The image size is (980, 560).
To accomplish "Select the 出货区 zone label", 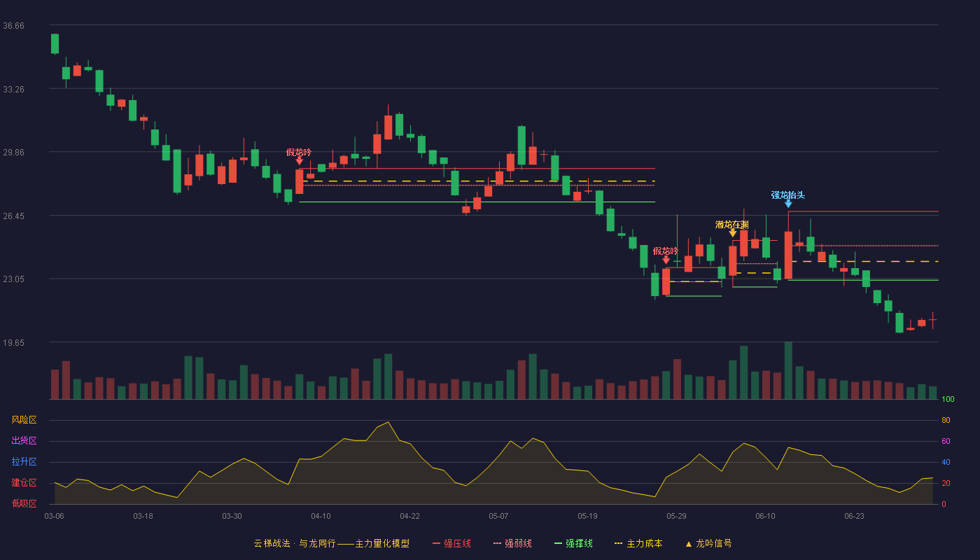I will point(24,441).
